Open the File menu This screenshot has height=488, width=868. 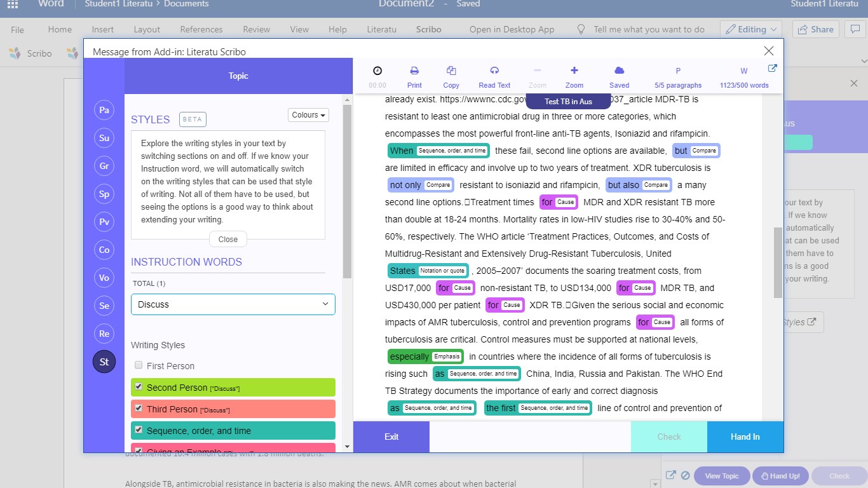point(18,29)
